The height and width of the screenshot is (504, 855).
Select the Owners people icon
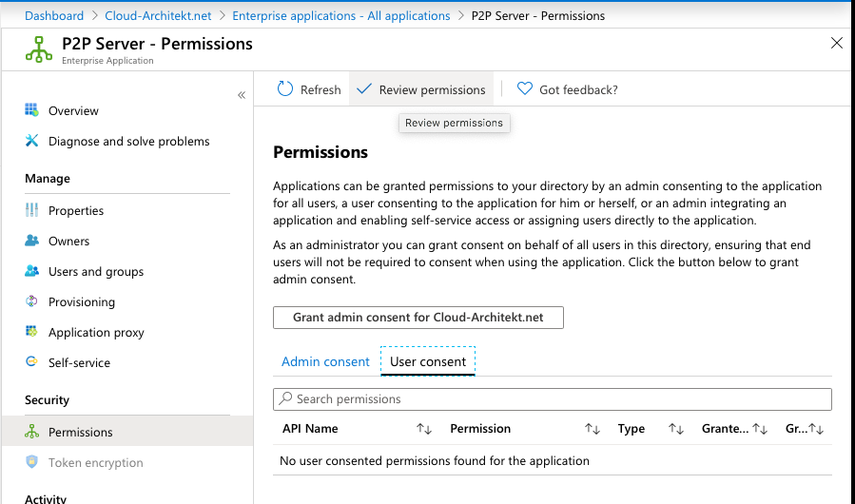point(31,241)
